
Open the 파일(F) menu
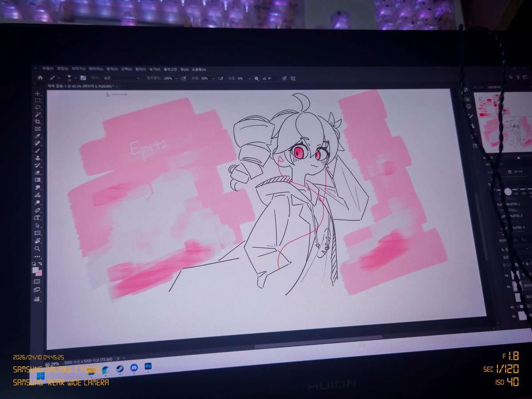point(48,69)
